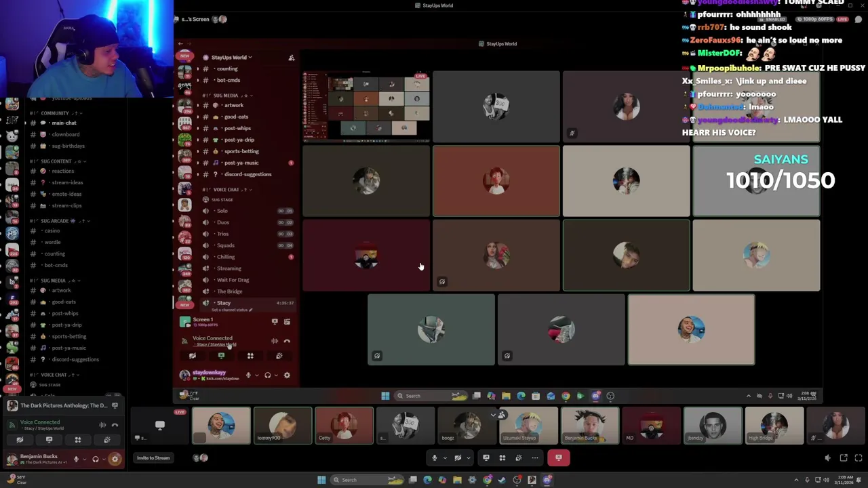The height and width of the screenshot is (488, 868).
Task: Open soundboard icon in call control bar
Action: 519,458
